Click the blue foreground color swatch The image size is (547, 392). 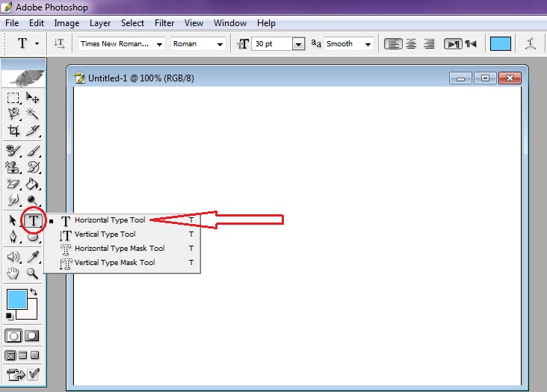pyautogui.click(x=16, y=299)
